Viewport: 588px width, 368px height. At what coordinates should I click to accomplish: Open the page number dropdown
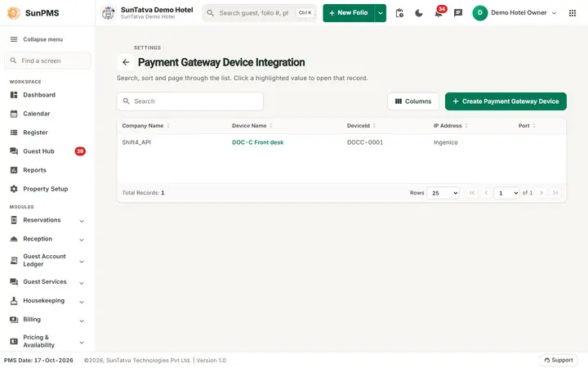506,193
